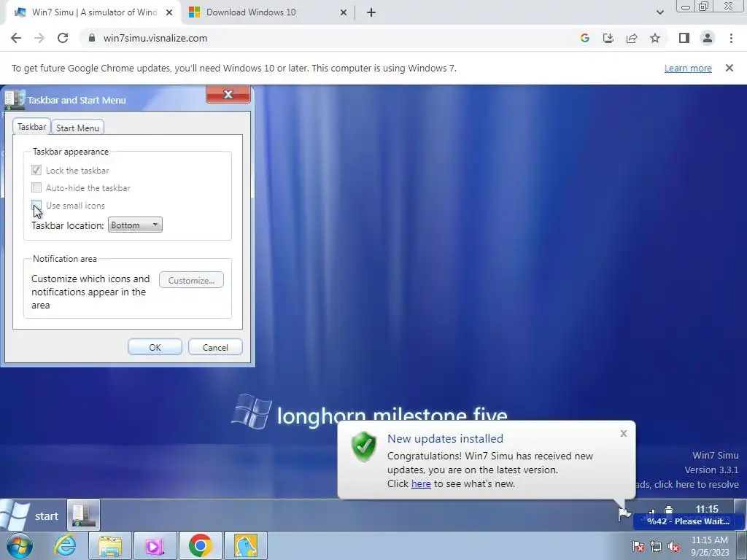Launch Internet Explorer from taskbar
Image resolution: width=747 pixels, height=560 pixels.
65,545
